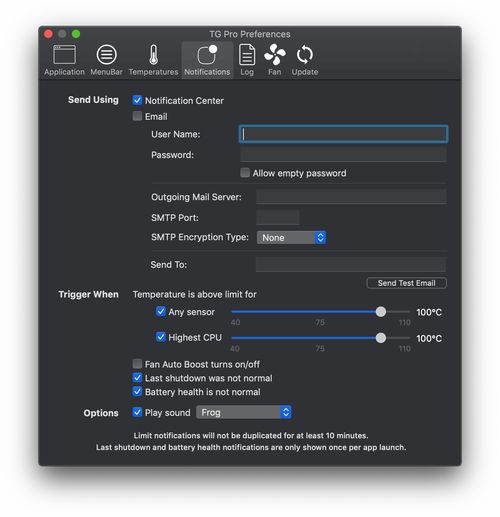Enable the Email checkbox
The image size is (500, 517).
point(137,116)
